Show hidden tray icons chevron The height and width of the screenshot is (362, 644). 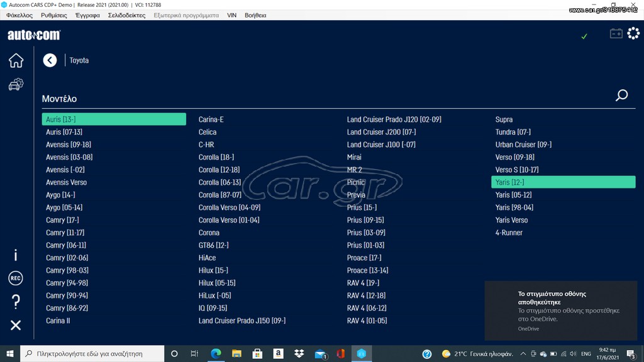(523, 353)
